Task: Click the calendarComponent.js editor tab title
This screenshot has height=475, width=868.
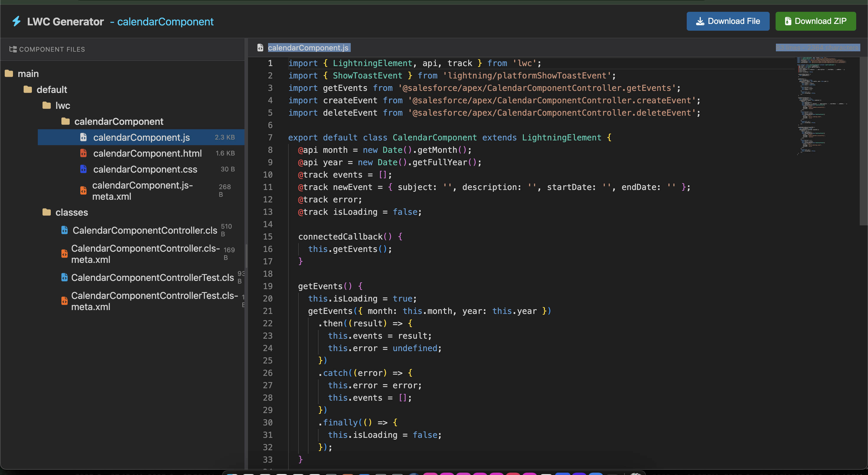Action: pos(308,48)
